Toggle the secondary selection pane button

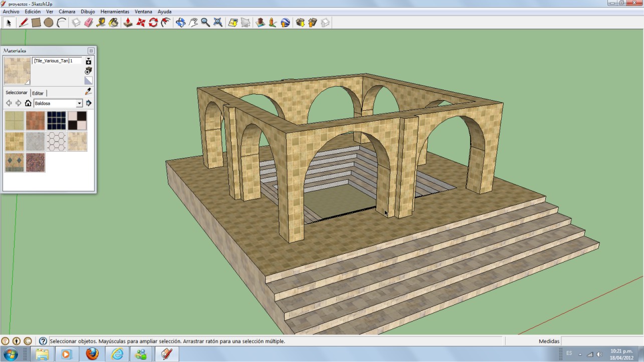88,61
